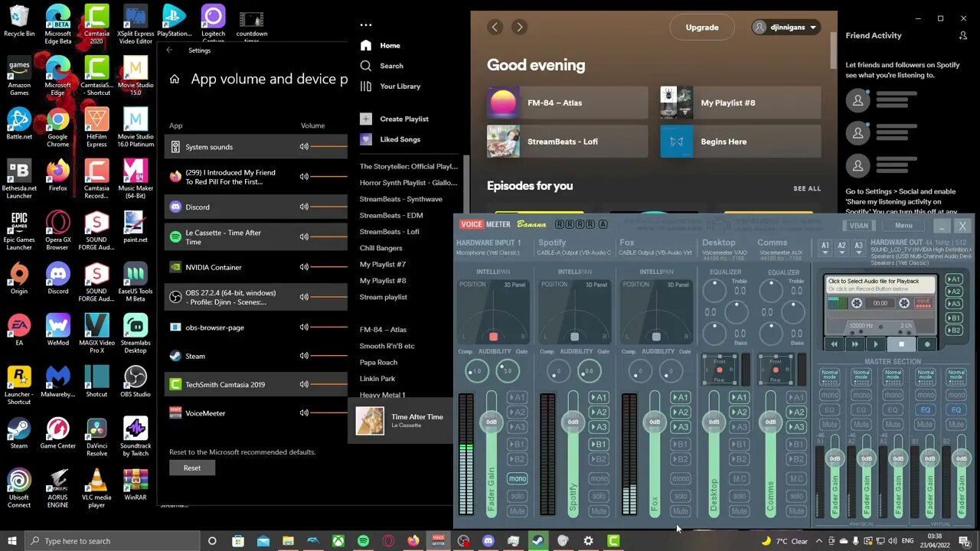Click Spotify icon in taskbar
This screenshot has width=980, height=551.
[363, 541]
